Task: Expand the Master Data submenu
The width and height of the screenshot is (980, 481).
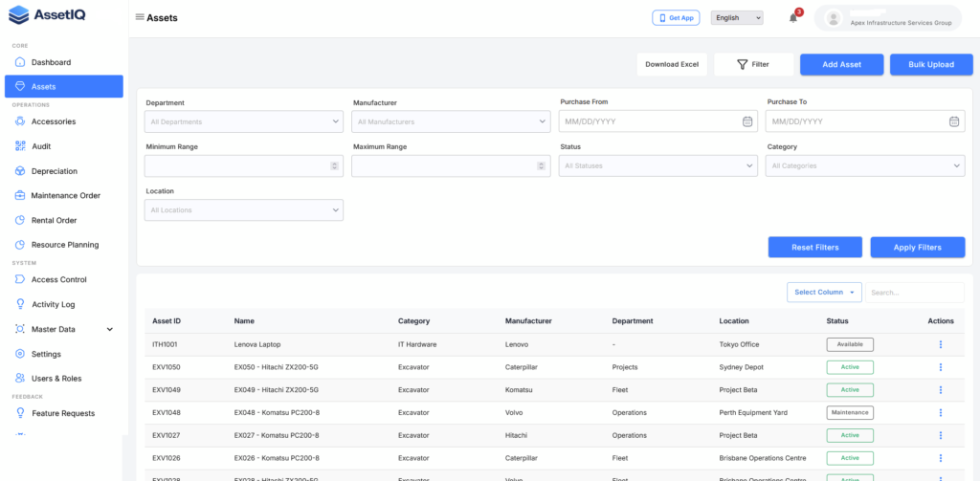Action: pos(110,329)
